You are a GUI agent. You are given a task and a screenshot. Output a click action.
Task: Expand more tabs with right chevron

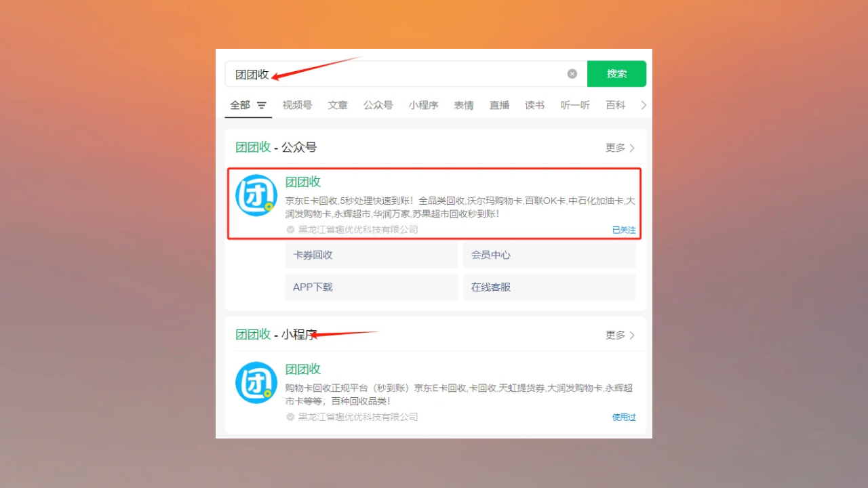644,105
